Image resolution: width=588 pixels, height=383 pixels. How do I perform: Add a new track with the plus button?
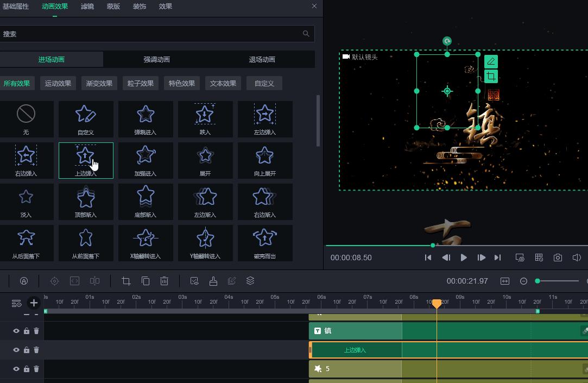34,303
